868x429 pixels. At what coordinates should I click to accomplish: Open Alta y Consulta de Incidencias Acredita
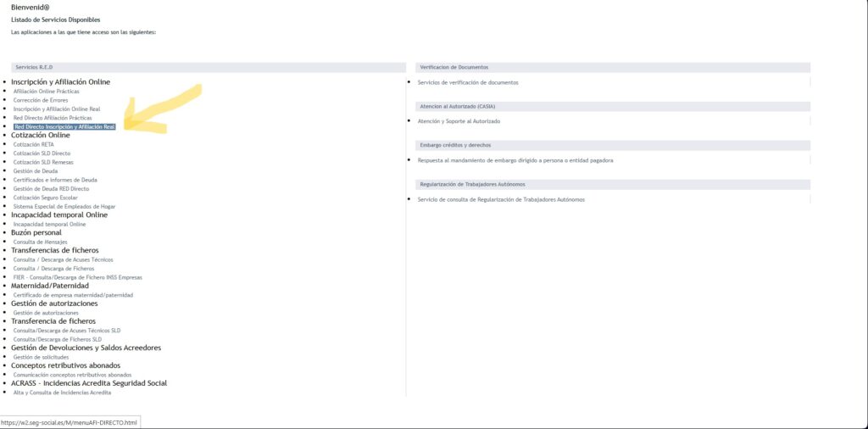click(x=62, y=393)
